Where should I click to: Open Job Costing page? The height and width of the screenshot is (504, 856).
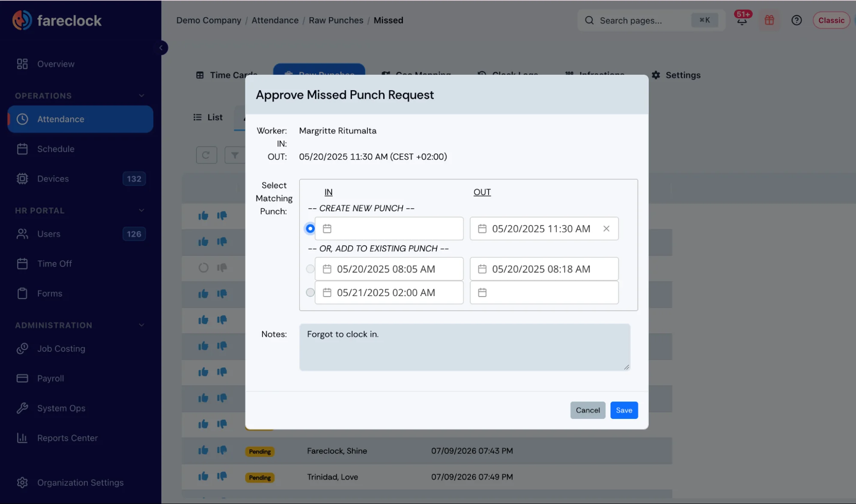81,348
